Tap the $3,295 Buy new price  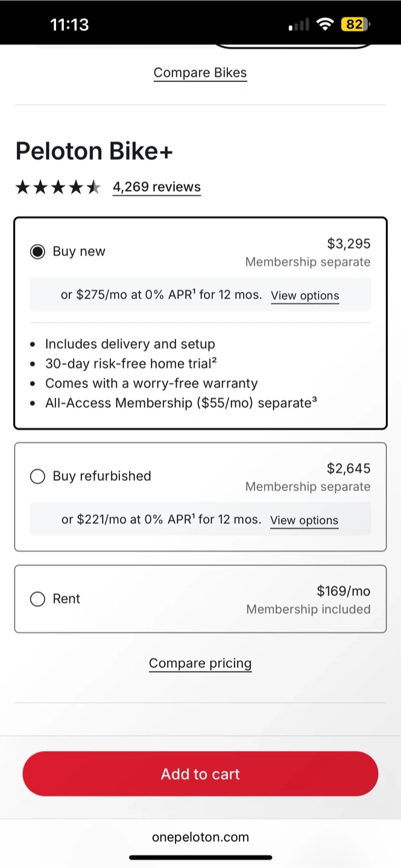(x=349, y=244)
